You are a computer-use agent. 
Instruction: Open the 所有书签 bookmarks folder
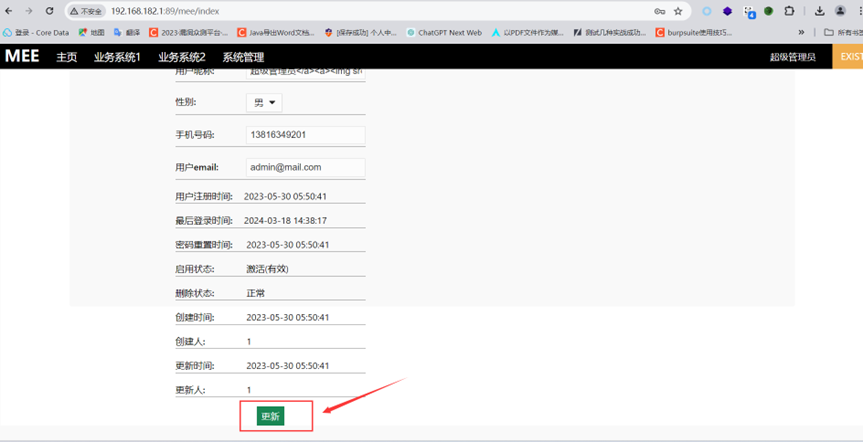pos(843,32)
